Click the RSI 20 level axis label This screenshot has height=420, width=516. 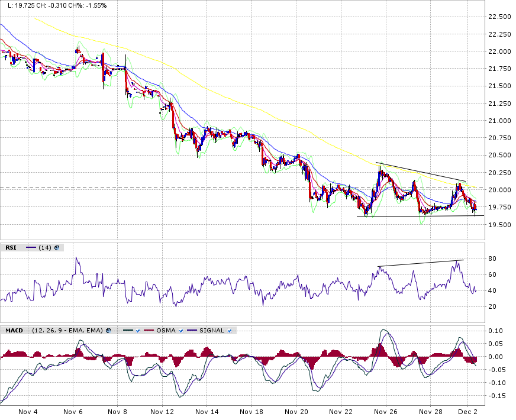point(492,306)
